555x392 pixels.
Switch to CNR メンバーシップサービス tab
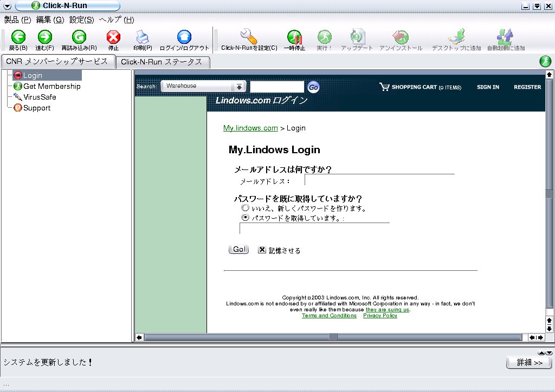click(x=57, y=62)
